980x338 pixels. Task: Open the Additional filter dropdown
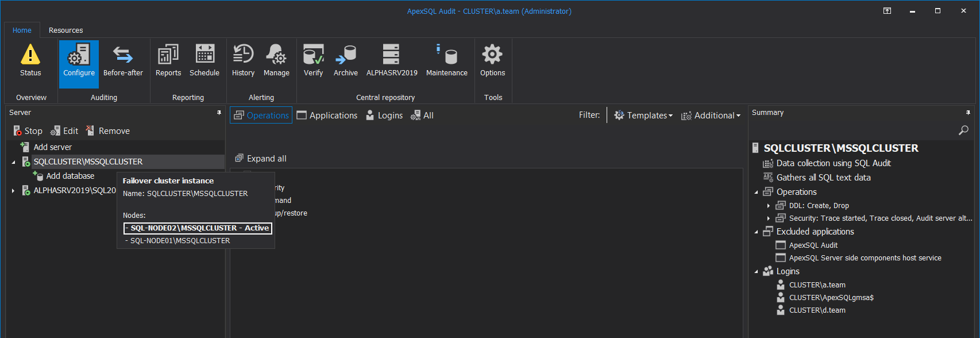point(711,116)
